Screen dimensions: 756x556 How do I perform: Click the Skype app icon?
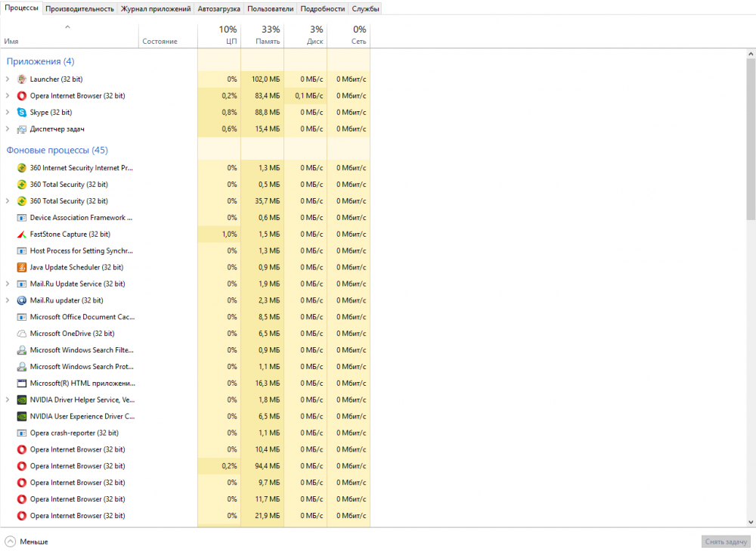(x=22, y=113)
